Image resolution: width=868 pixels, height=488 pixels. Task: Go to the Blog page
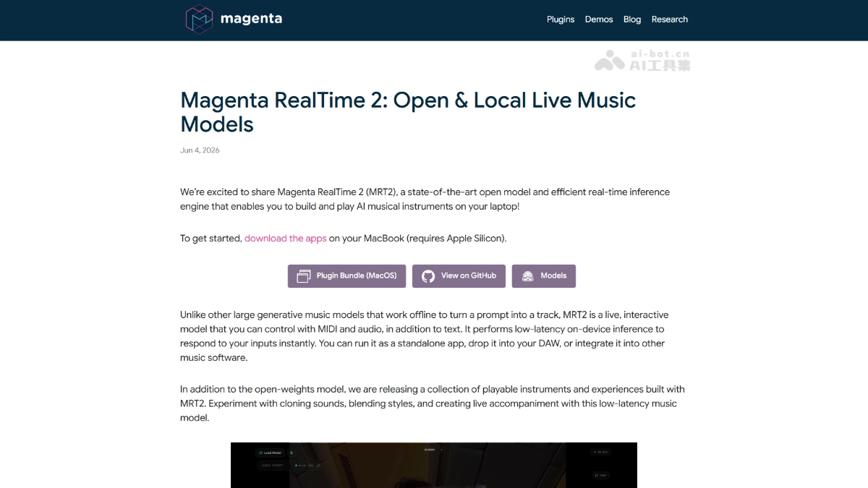click(x=632, y=20)
